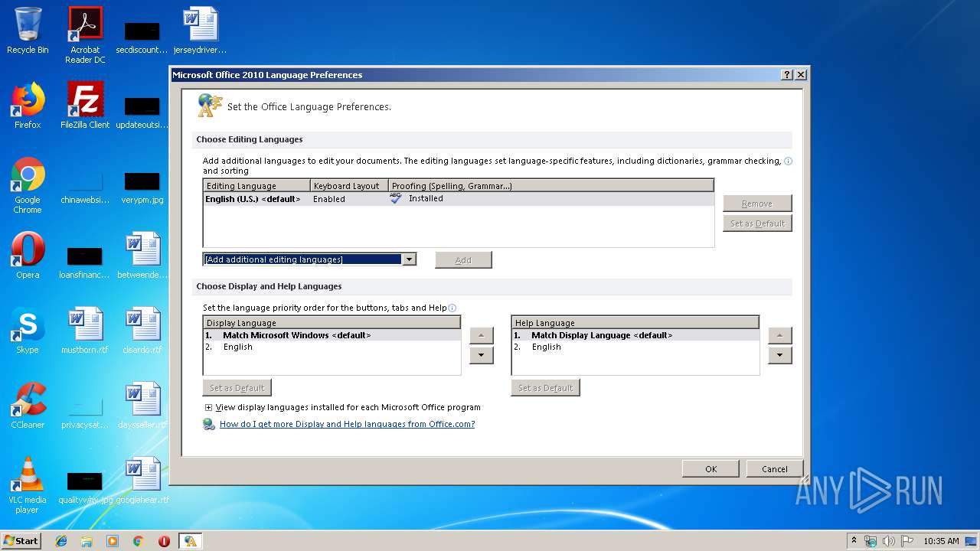Open Internet Explorer from the taskbar
980x551 pixels.
pyautogui.click(x=61, y=541)
